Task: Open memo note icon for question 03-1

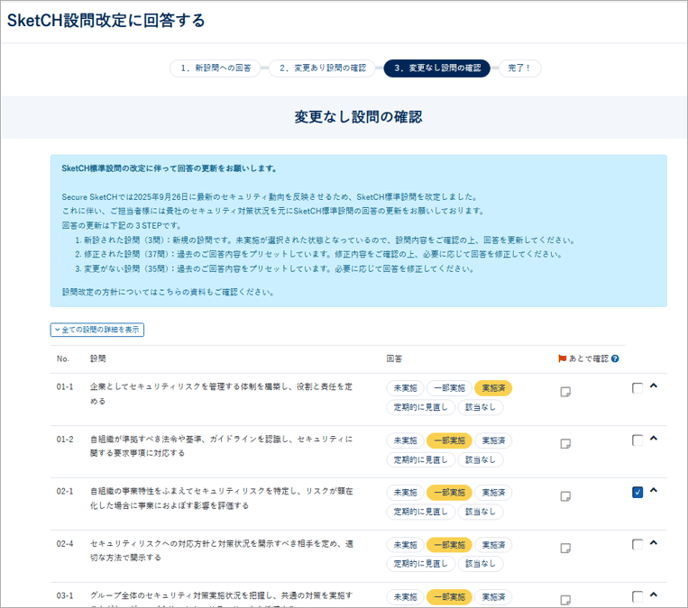Action: 566,600
